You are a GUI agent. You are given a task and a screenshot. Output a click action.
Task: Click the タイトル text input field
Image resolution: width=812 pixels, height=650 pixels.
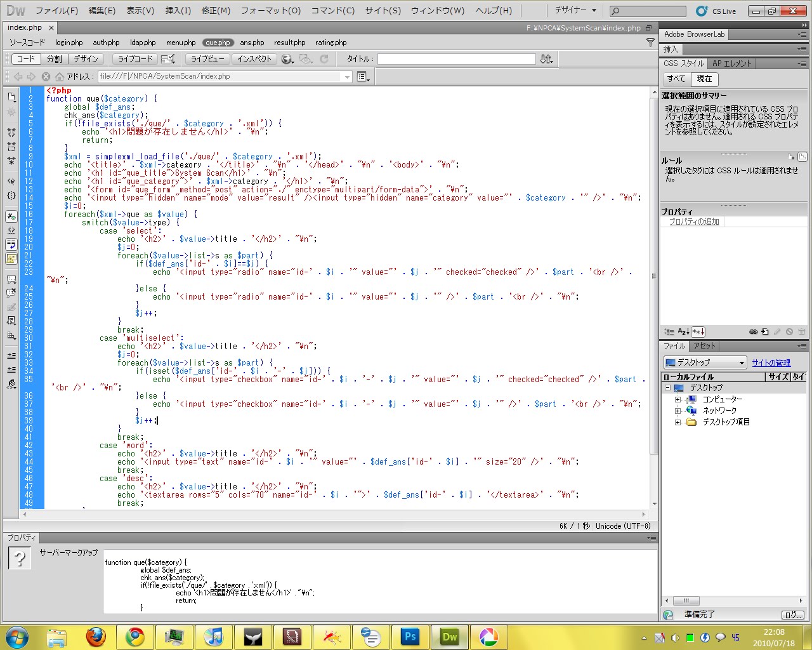point(456,59)
